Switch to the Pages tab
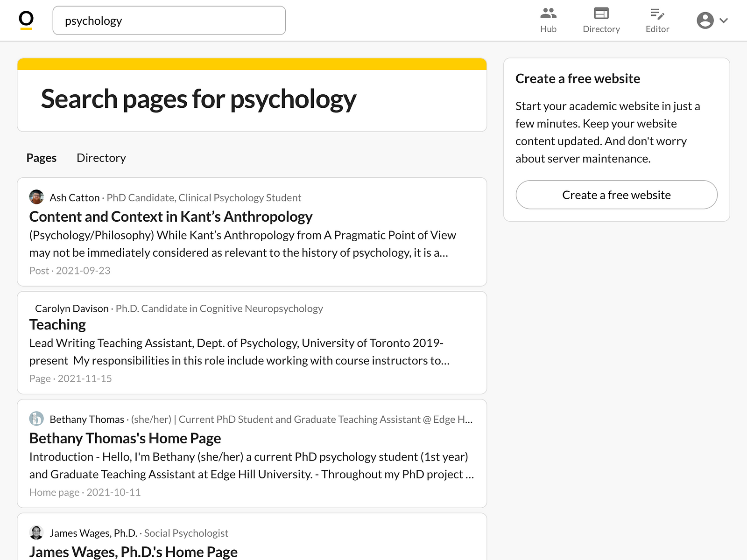747x560 pixels. click(x=42, y=158)
